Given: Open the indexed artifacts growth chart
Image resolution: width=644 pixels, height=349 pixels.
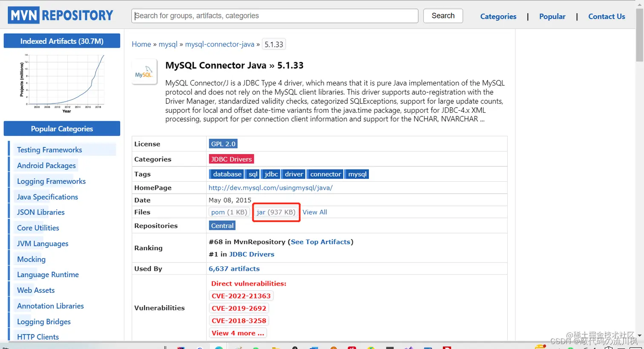Looking at the screenshot, I should [x=62, y=83].
